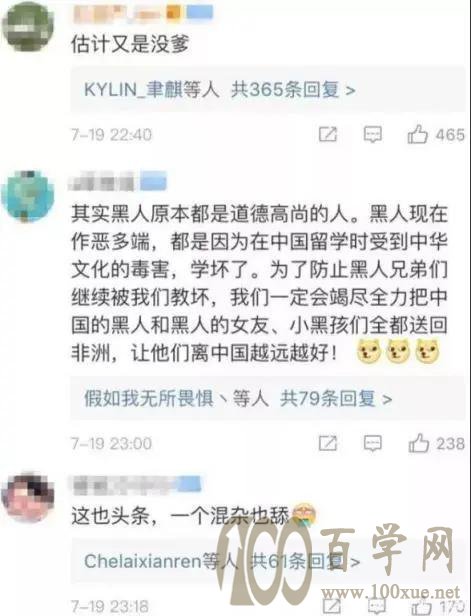Expand the 共365条回复 replies thread
This screenshot has height=616, width=471.
[293, 90]
